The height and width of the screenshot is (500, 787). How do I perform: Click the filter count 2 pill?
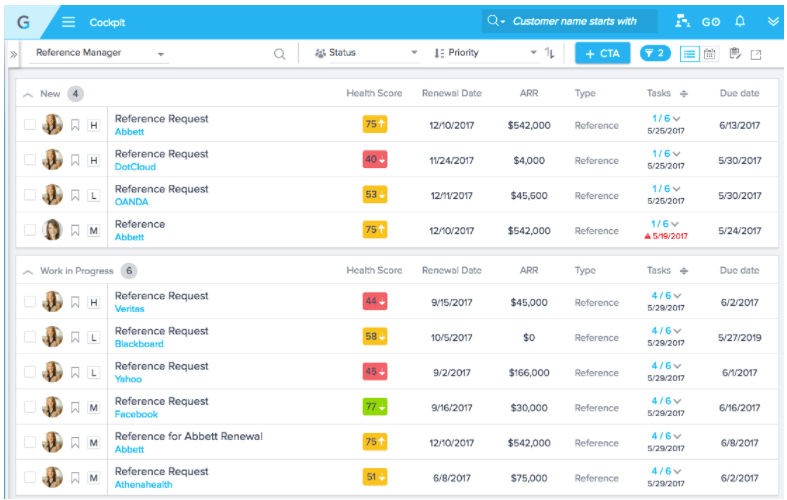655,53
